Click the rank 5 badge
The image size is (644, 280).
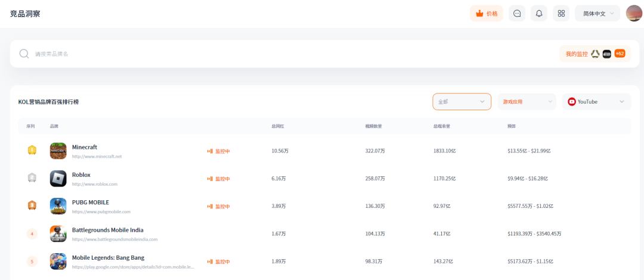tap(32, 261)
